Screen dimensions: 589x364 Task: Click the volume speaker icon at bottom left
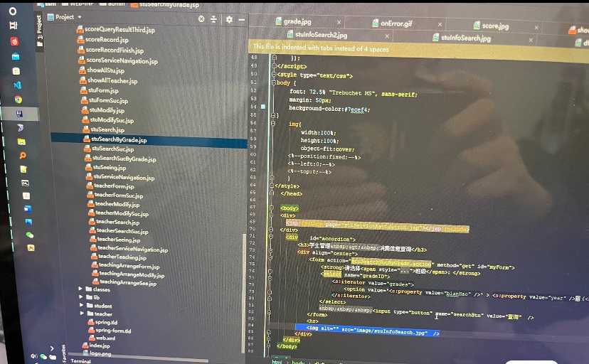click(34, 355)
